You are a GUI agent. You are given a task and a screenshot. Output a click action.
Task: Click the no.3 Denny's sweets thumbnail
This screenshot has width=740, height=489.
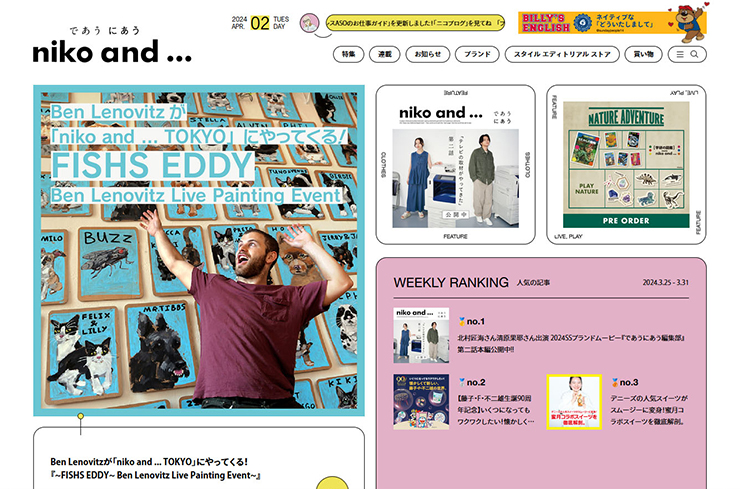(574, 402)
